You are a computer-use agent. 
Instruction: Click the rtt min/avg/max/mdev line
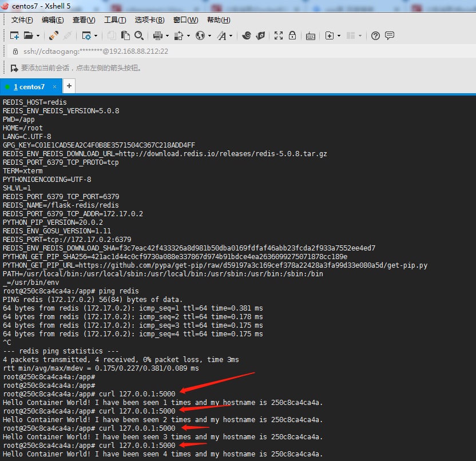(101, 368)
